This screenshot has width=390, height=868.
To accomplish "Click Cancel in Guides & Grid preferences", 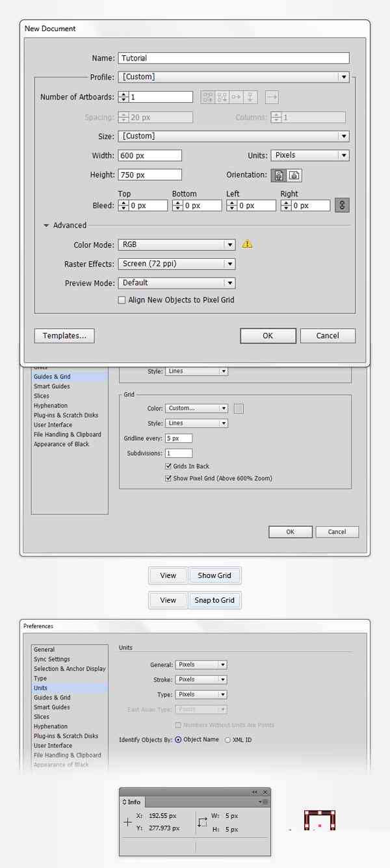I will click(x=337, y=532).
